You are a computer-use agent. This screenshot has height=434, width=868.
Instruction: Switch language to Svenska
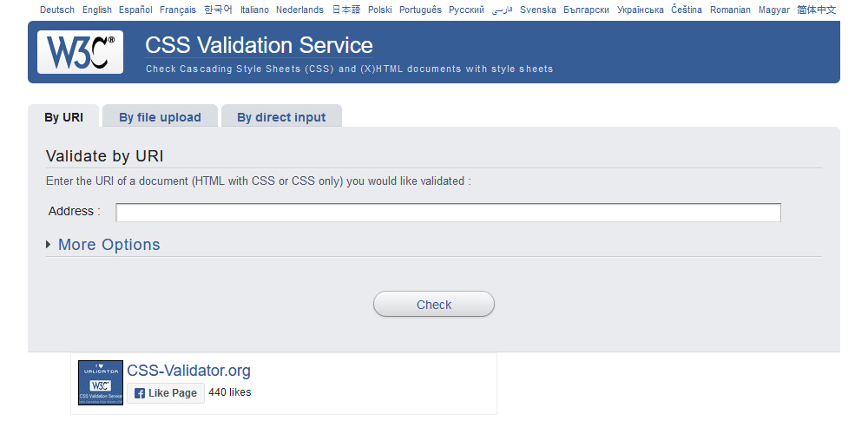[538, 10]
